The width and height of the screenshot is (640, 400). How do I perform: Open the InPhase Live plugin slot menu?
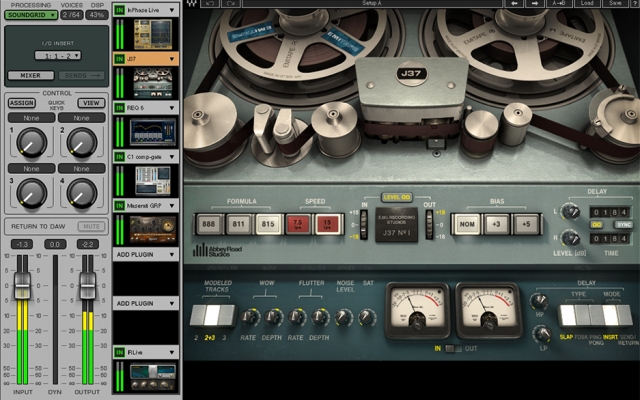point(172,10)
